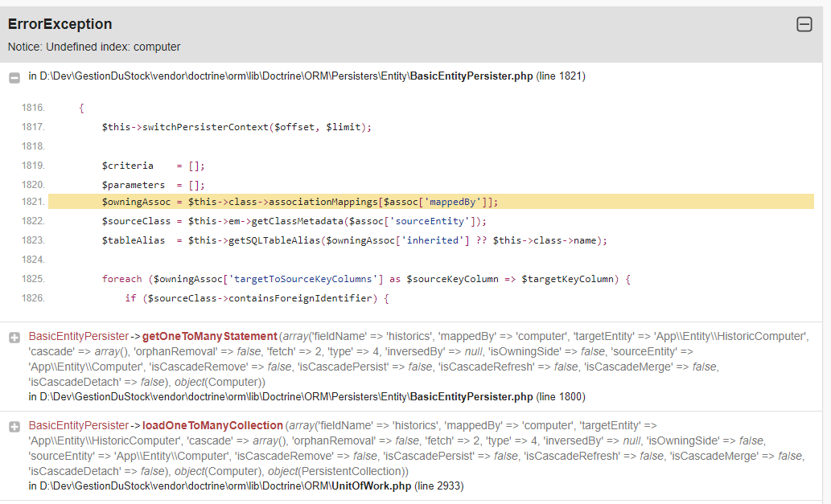Screen dimensions: 831x504
Task: Collapse the ErrorException panel via top-right minus icon
Action: click(804, 25)
